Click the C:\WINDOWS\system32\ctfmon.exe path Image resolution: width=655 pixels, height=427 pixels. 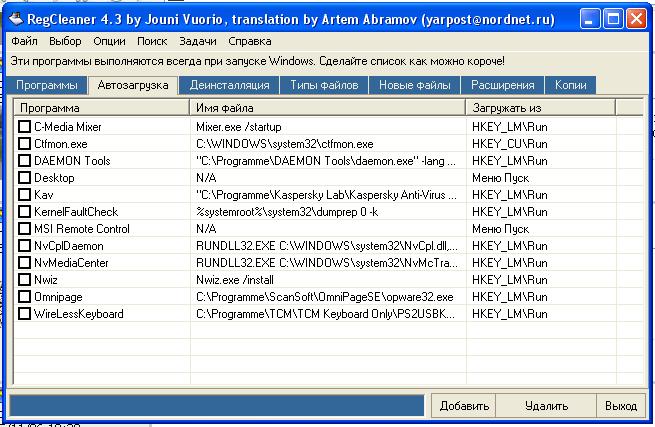(284, 144)
